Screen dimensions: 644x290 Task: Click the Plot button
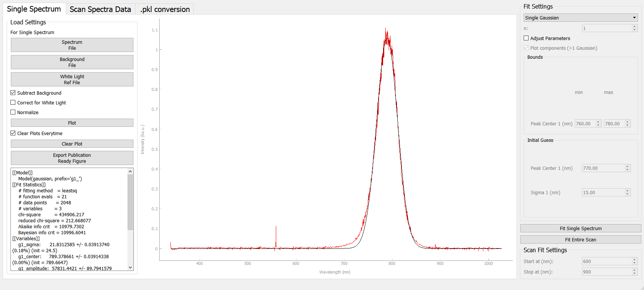72,123
